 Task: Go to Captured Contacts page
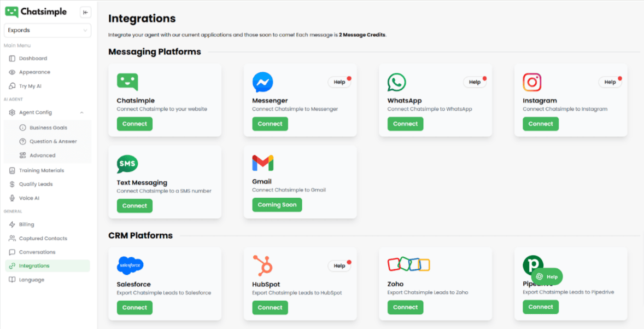[43, 239]
